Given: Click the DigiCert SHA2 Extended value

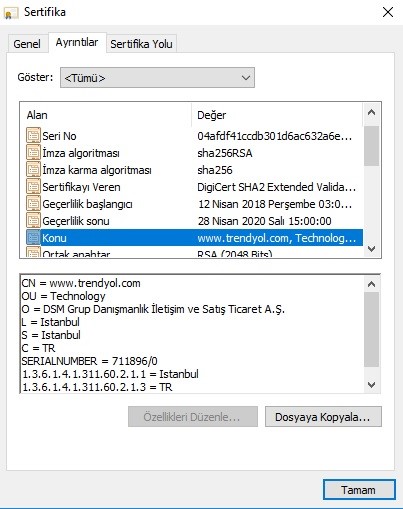Looking at the screenshot, I should tap(276, 187).
